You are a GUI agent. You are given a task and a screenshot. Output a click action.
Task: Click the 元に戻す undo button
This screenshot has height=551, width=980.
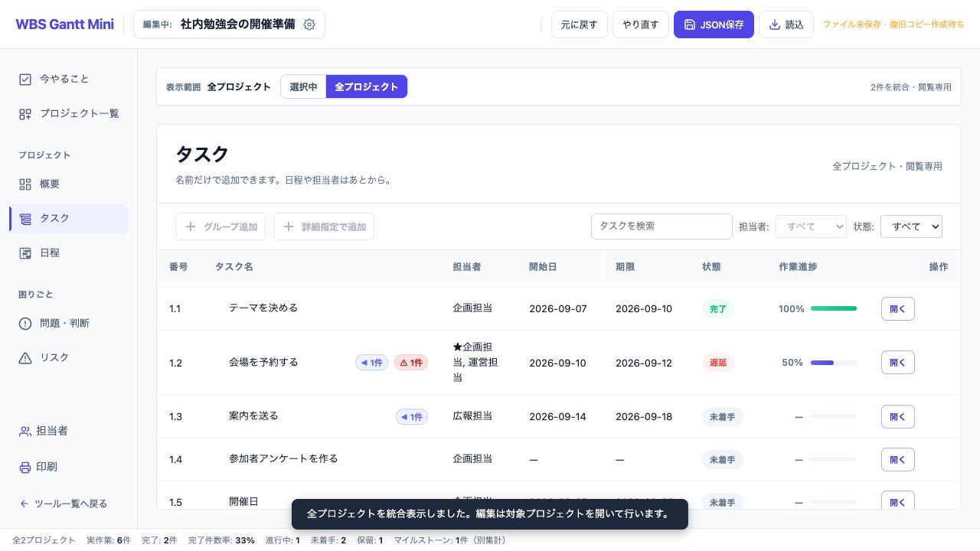[580, 24]
